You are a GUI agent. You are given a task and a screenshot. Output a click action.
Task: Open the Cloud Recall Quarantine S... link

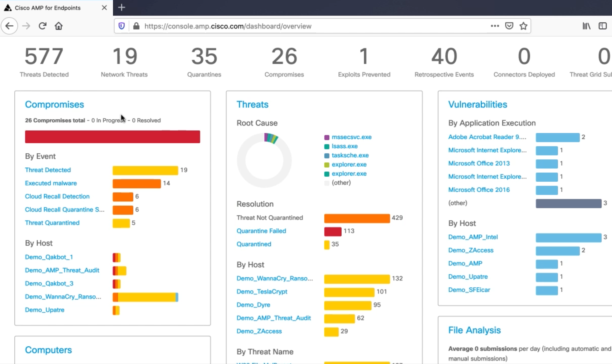tap(65, 209)
